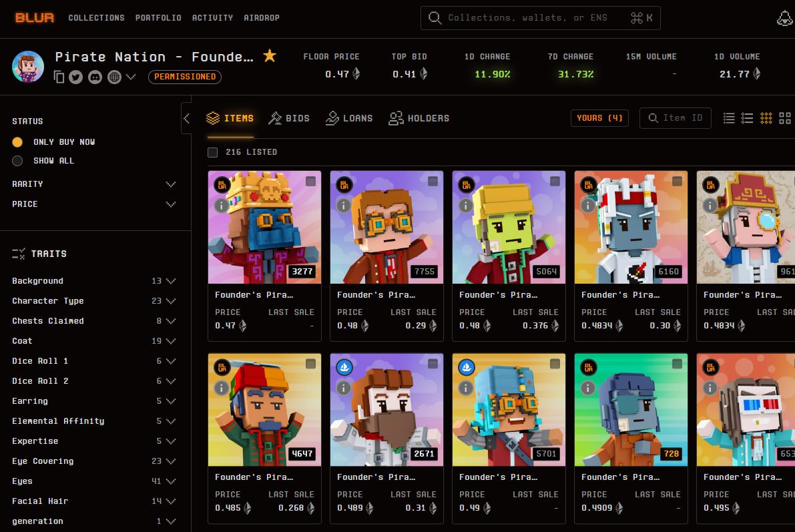Select the Only Buy Now radio option
Image resolution: width=795 pixels, height=532 pixels.
tap(17, 142)
